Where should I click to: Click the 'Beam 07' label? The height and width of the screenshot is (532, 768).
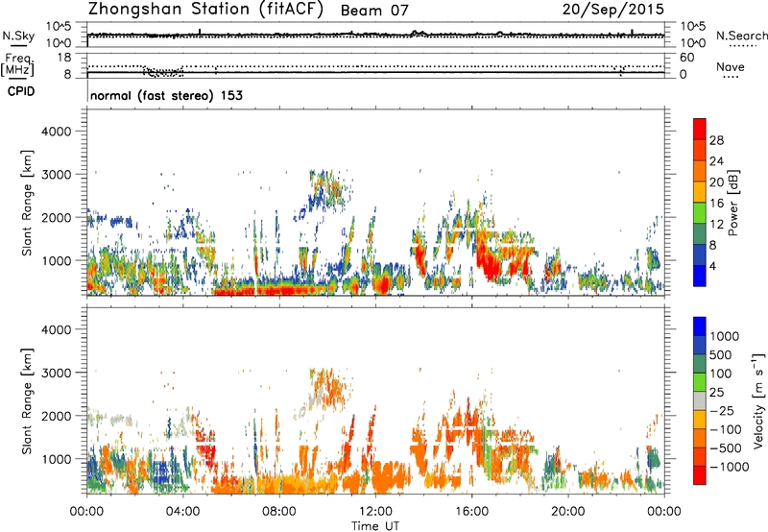coord(374,11)
